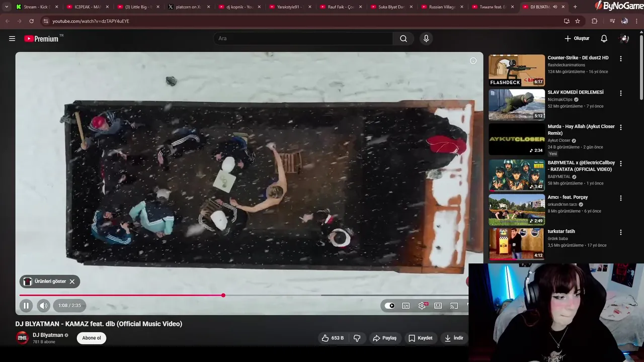Open the DJ Blyatman channel avatar
The height and width of the screenshot is (362, 644).
22,338
